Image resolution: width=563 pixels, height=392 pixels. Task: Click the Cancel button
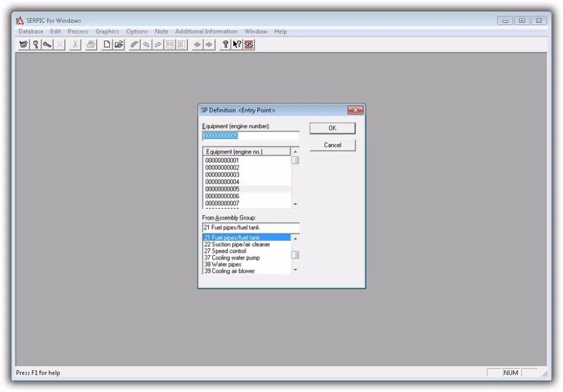point(333,145)
